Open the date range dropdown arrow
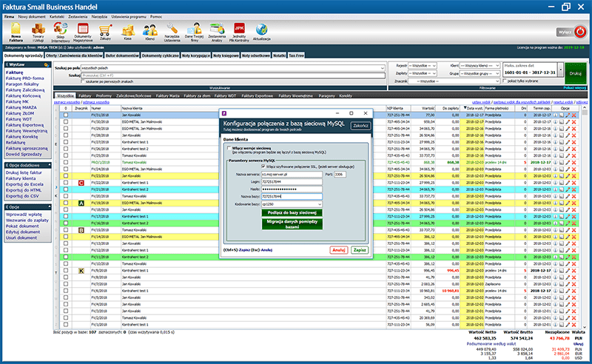 pos(560,70)
